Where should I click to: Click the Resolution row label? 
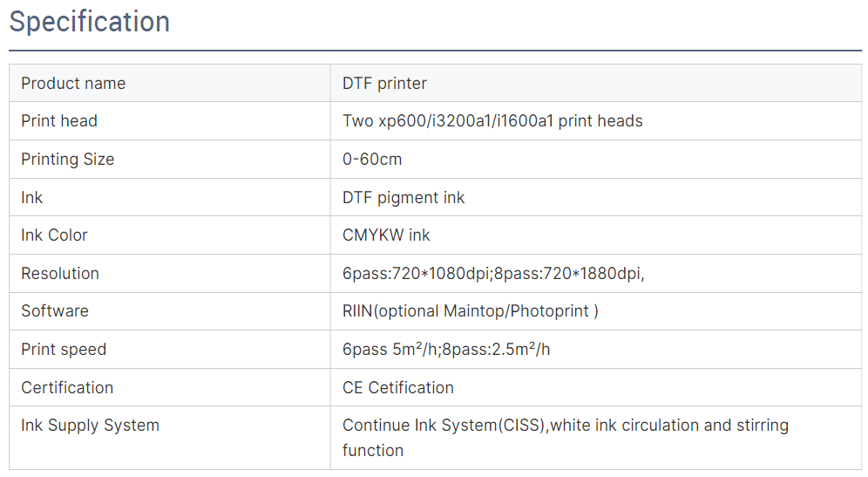click(60, 274)
